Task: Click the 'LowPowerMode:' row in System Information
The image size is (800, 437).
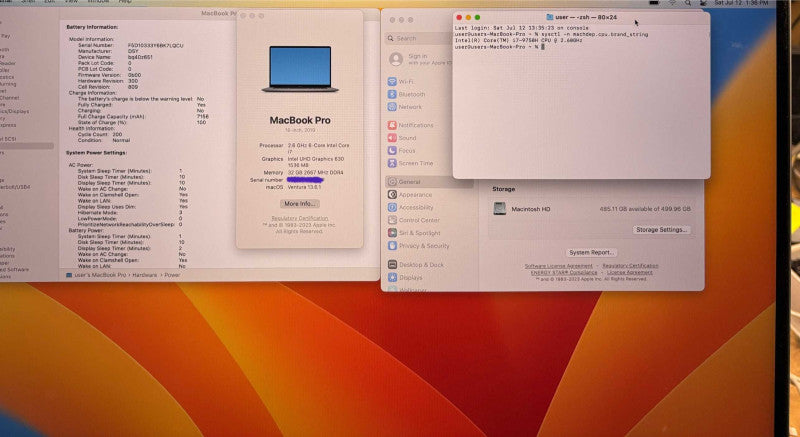Action: coord(130,218)
